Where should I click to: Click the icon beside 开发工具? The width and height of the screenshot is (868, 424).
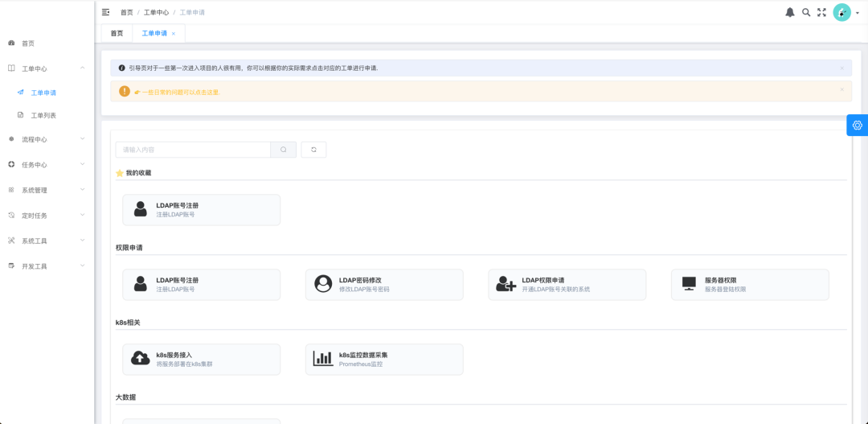point(11,266)
